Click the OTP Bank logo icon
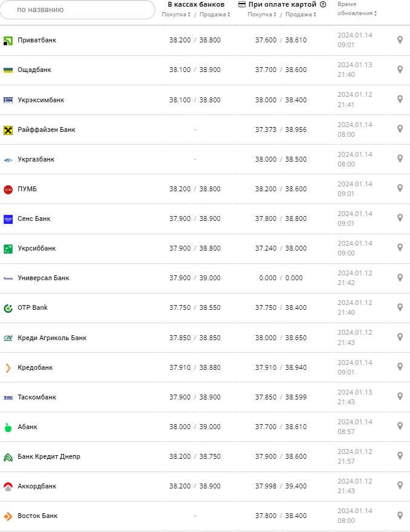 pyautogui.click(x=8, y=307)
